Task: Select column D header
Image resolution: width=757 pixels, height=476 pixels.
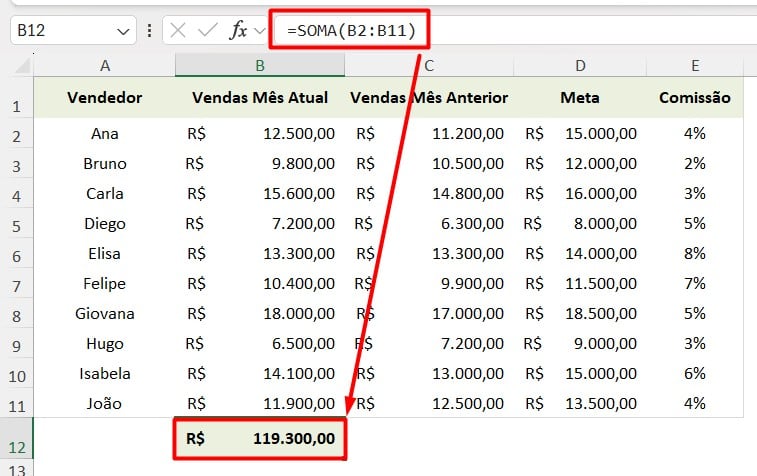Action: (x=580, y=66)
